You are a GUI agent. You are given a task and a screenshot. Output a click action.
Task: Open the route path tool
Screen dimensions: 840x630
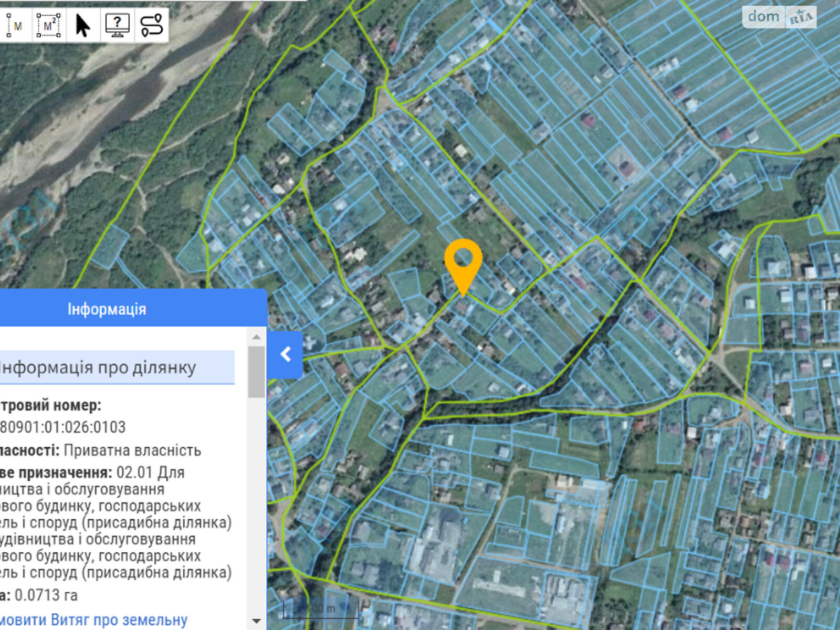152,25
